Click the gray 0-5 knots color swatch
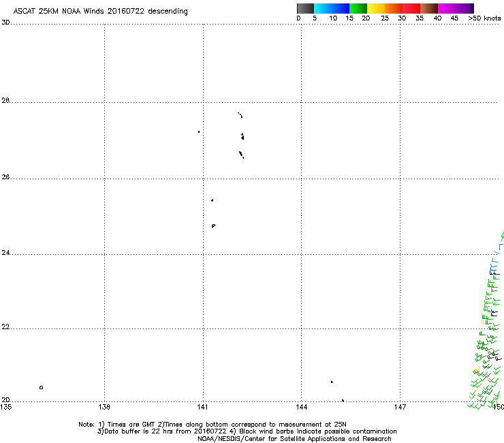Viewport: 504px width, 443px height. pos(305,8)
